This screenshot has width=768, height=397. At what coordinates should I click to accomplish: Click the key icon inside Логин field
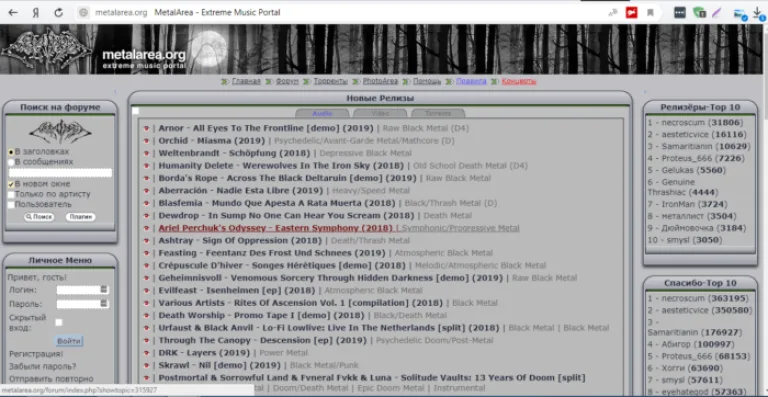coord(104,290)
